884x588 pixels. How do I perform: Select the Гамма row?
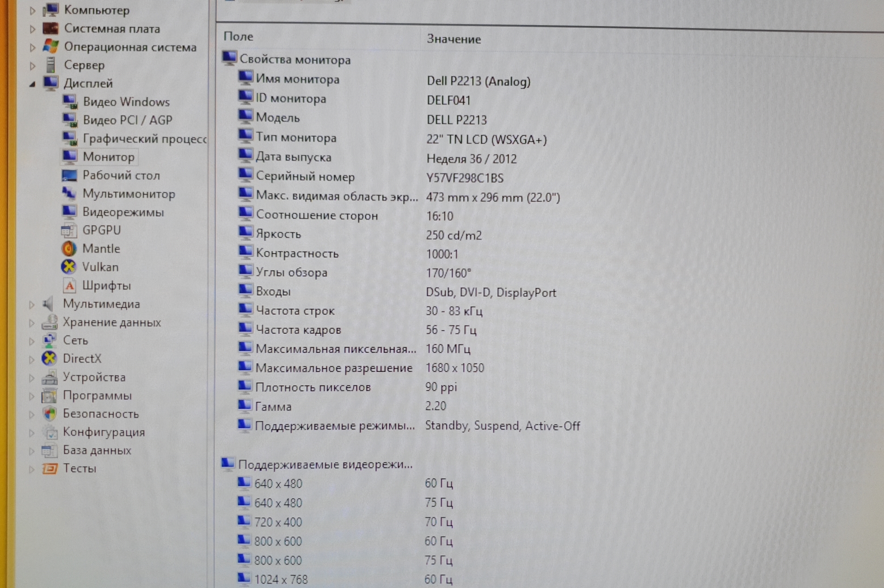click(x=342, y=406)
